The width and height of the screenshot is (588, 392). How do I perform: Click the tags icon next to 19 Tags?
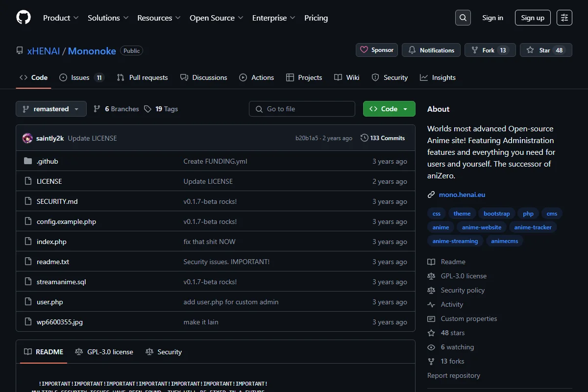147,109
